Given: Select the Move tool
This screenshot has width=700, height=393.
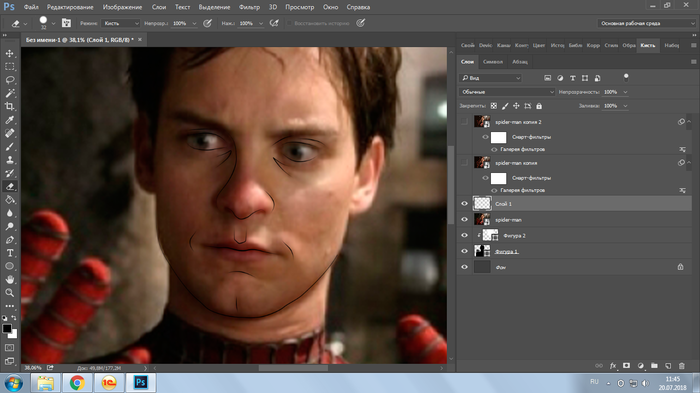Looking at the screenshot, I should click(9, 54).
